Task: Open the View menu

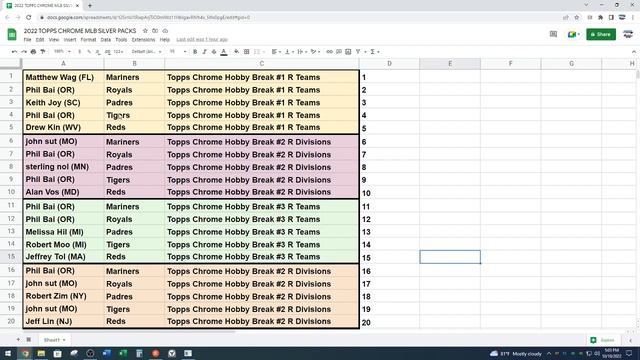Action: [x=54, y=40]
